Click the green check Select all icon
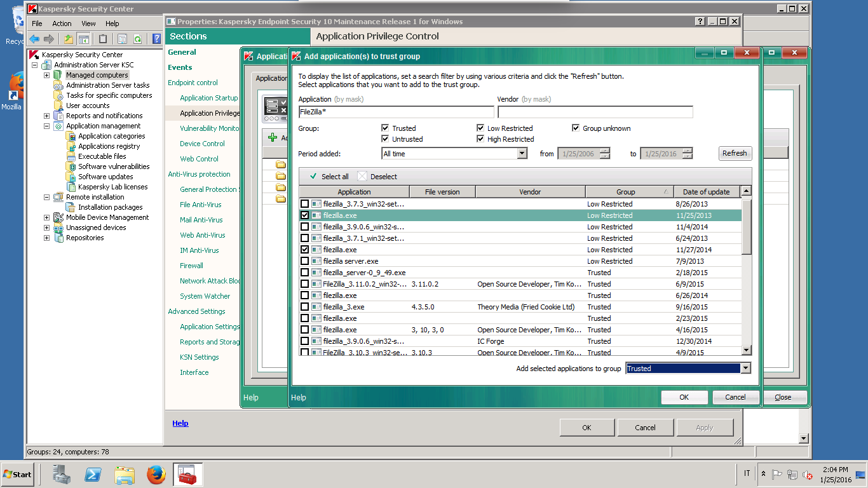The width and height of the screenshot is (868, 488). 313,177
